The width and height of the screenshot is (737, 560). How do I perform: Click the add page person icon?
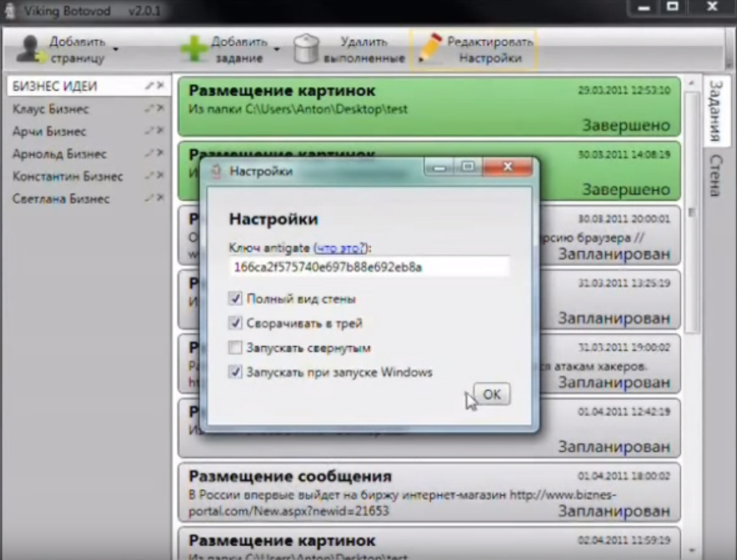point(28,49)
